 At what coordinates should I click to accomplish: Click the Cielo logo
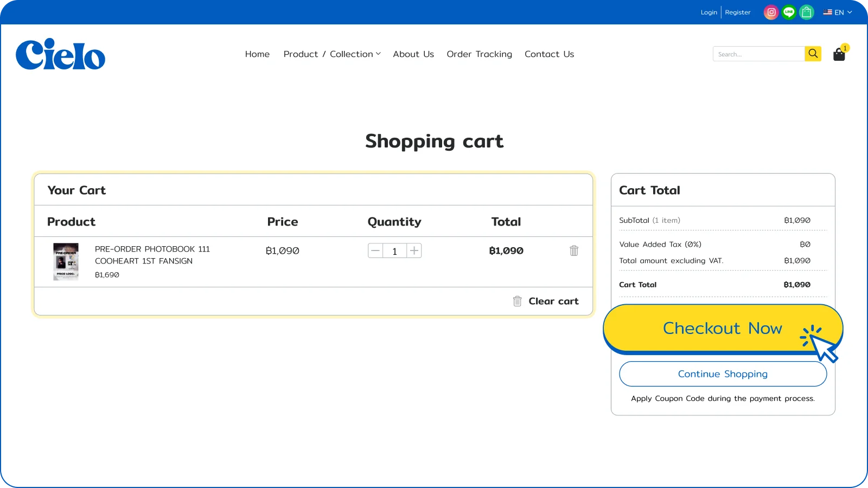point(60,54)
